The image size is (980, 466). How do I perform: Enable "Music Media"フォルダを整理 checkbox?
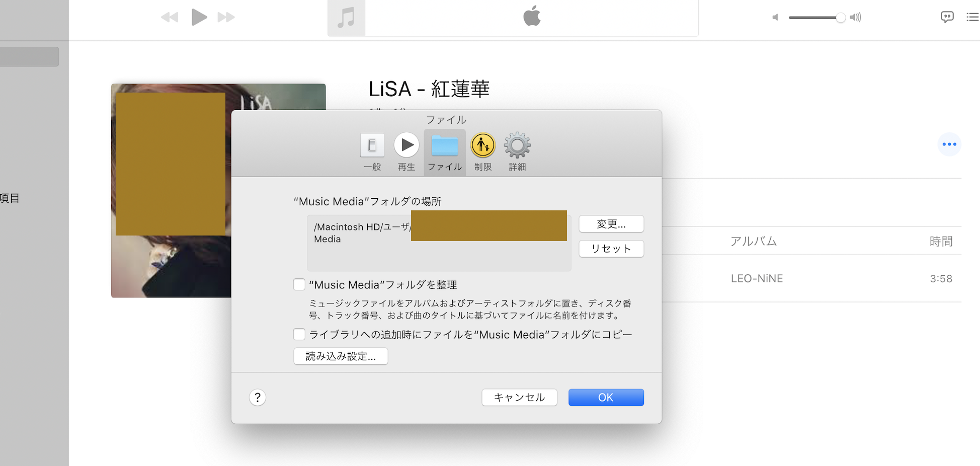[299, 285]
